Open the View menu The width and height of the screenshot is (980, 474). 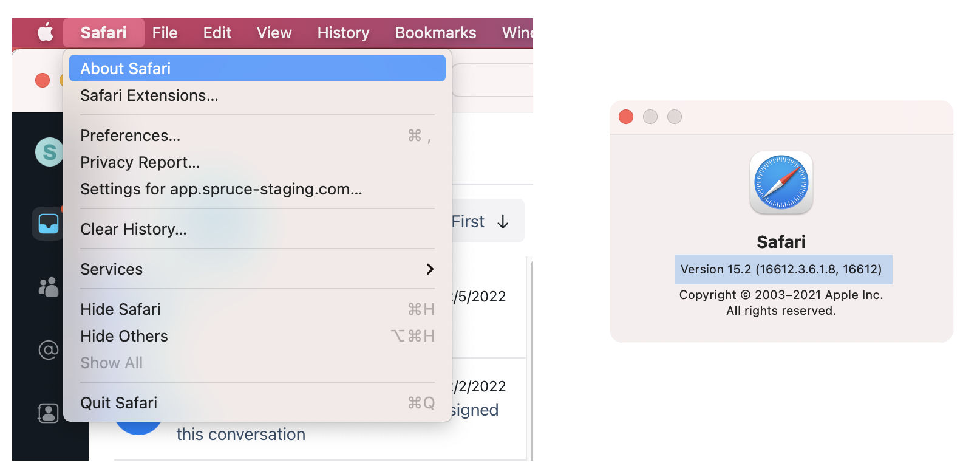(274, 33)
